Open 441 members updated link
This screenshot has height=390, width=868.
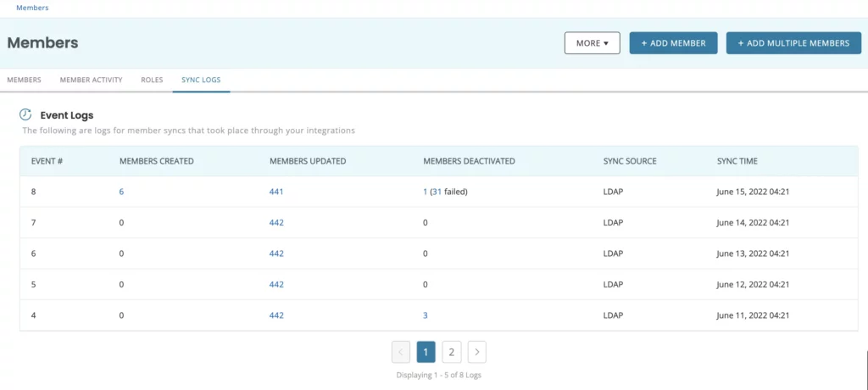(x=276, y=192)
